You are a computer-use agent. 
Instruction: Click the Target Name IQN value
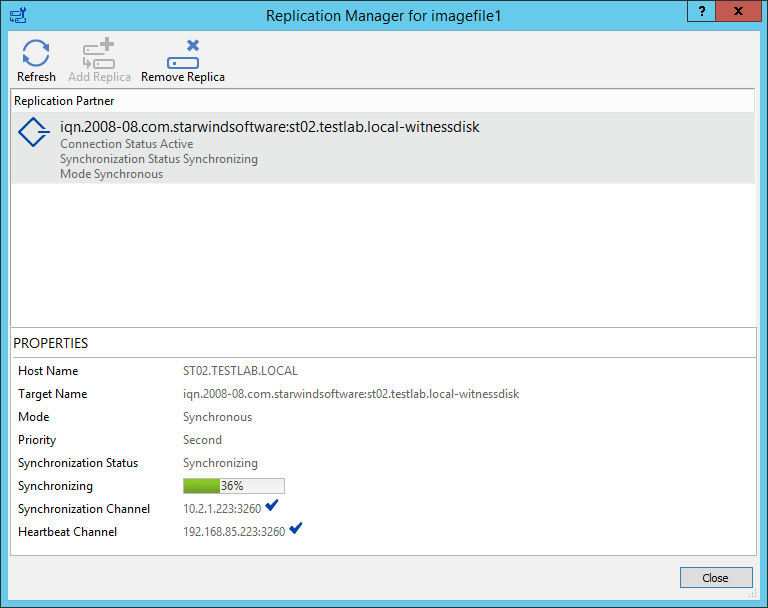tap(350, 394)
